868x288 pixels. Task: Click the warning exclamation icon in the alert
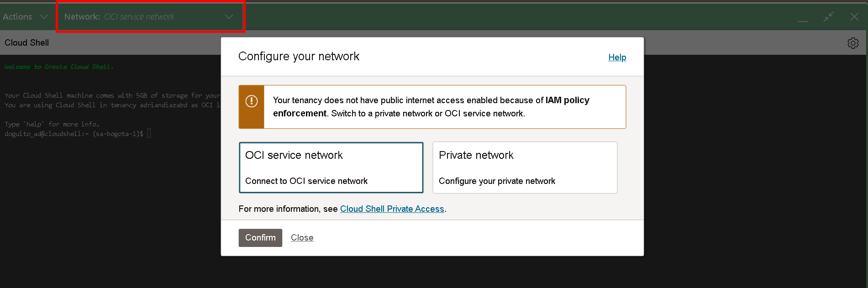252,101
